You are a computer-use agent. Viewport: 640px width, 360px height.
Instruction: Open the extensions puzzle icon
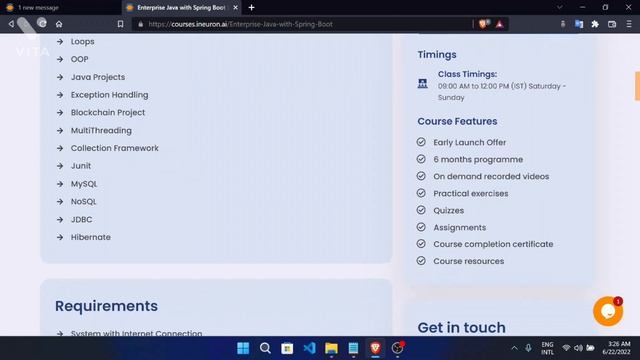595,24
